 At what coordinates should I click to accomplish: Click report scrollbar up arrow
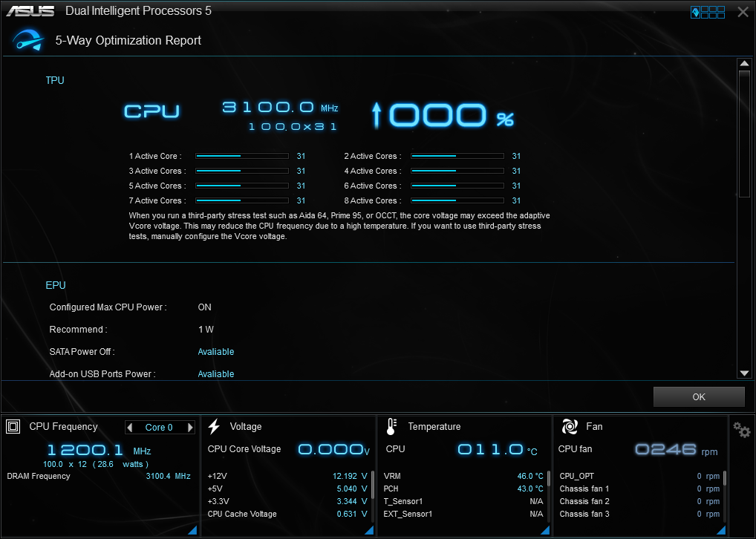coord(744,64)
